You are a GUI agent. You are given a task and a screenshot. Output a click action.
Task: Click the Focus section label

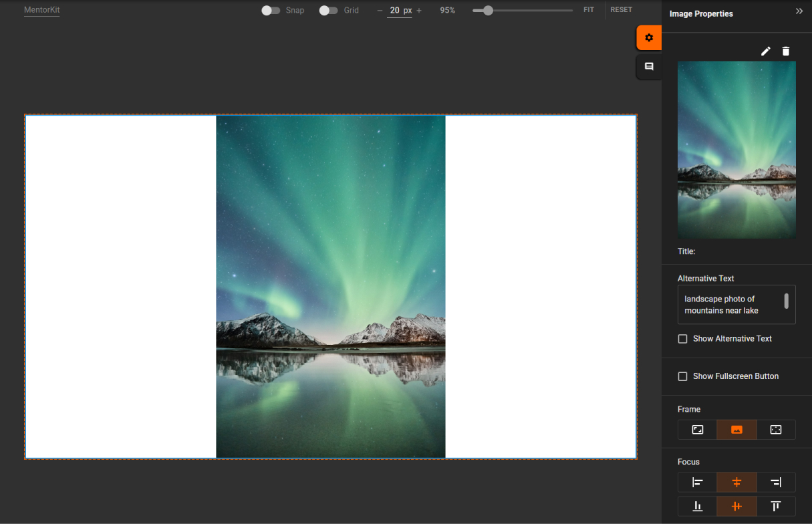688,462
